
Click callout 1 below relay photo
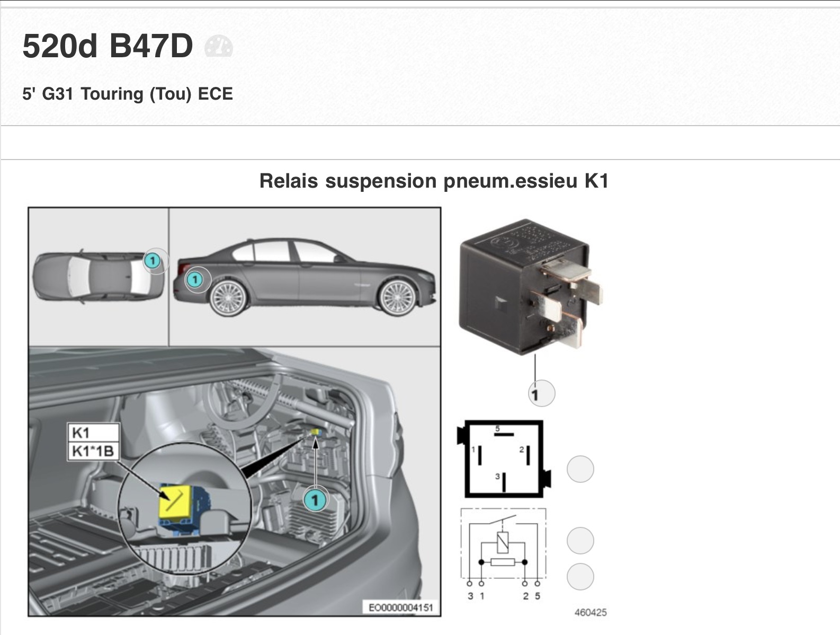tap(541, 394)
